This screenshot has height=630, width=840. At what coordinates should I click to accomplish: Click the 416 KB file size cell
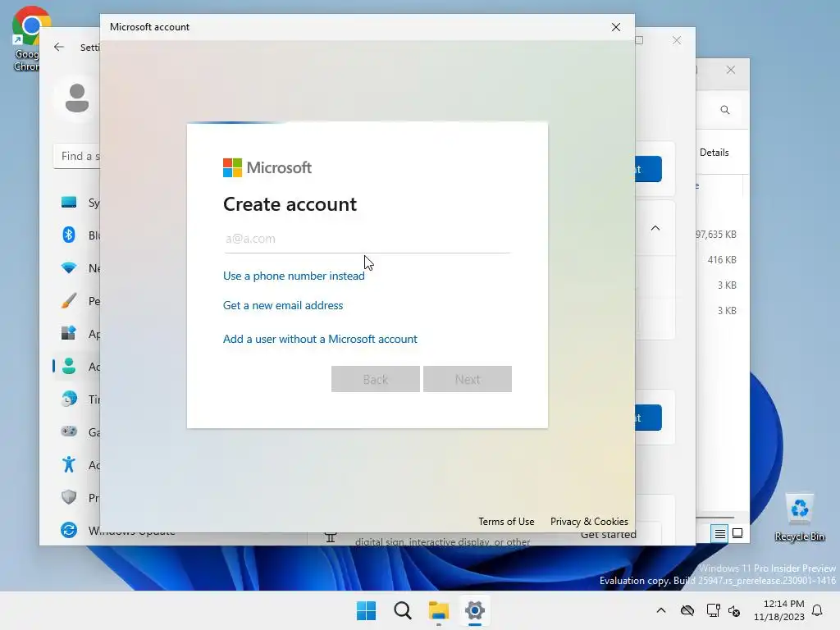point(722,260)
